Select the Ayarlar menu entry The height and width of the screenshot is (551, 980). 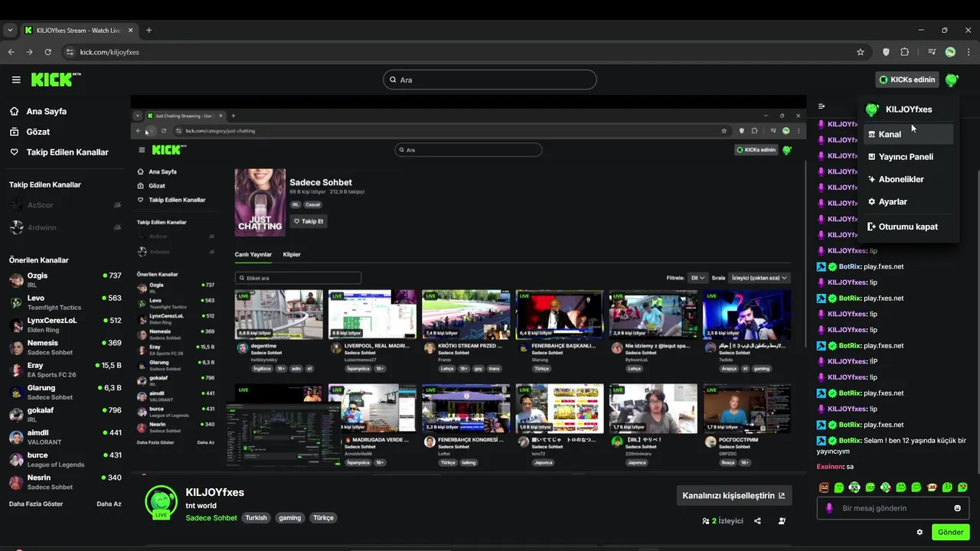pyautogui.click(x=909, y=202)
